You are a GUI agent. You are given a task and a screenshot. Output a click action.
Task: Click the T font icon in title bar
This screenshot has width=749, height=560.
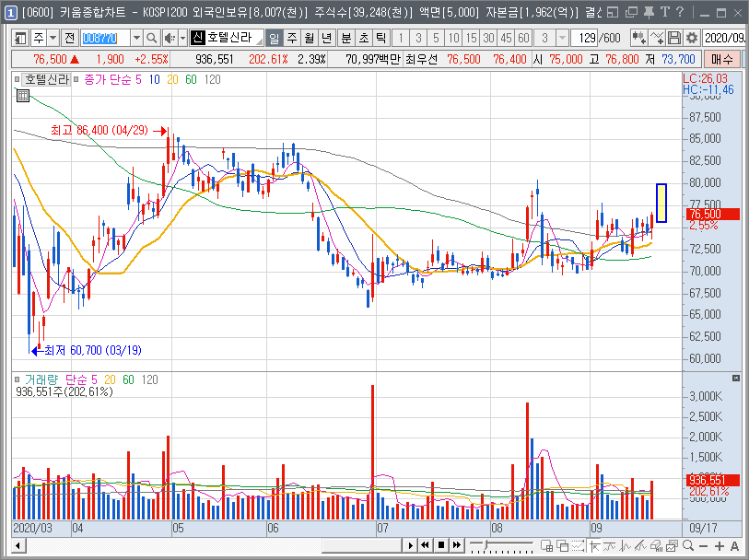pyautogui.click(x=664, y=12)
